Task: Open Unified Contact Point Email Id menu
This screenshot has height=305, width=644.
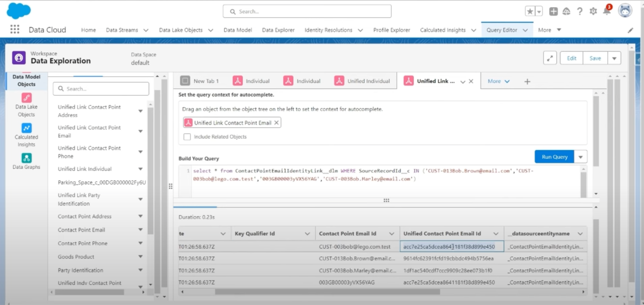Action: [x=496, y=233]
